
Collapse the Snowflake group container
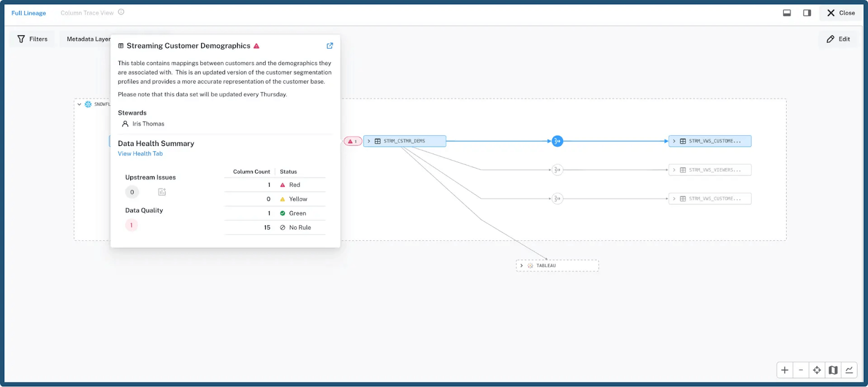tap(79, 104)
